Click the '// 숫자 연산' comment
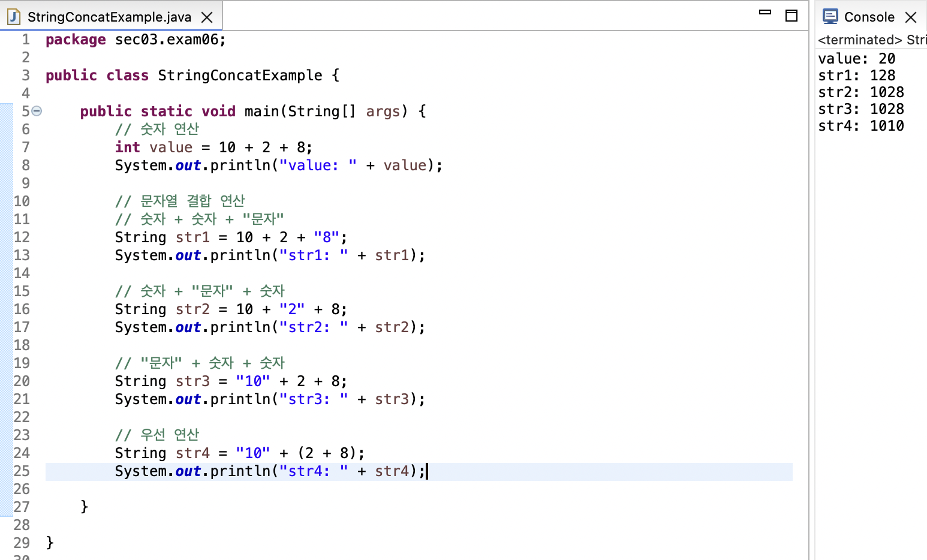927x560 pixels. click(x=157, y=130)
